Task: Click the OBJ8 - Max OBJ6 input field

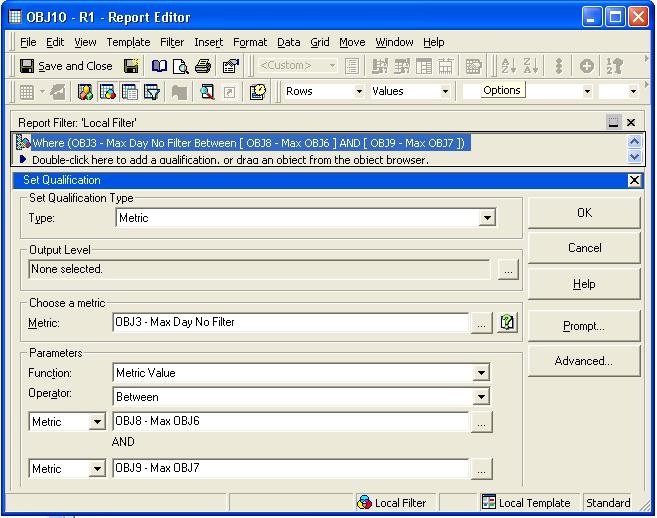Action: [290, 421]
